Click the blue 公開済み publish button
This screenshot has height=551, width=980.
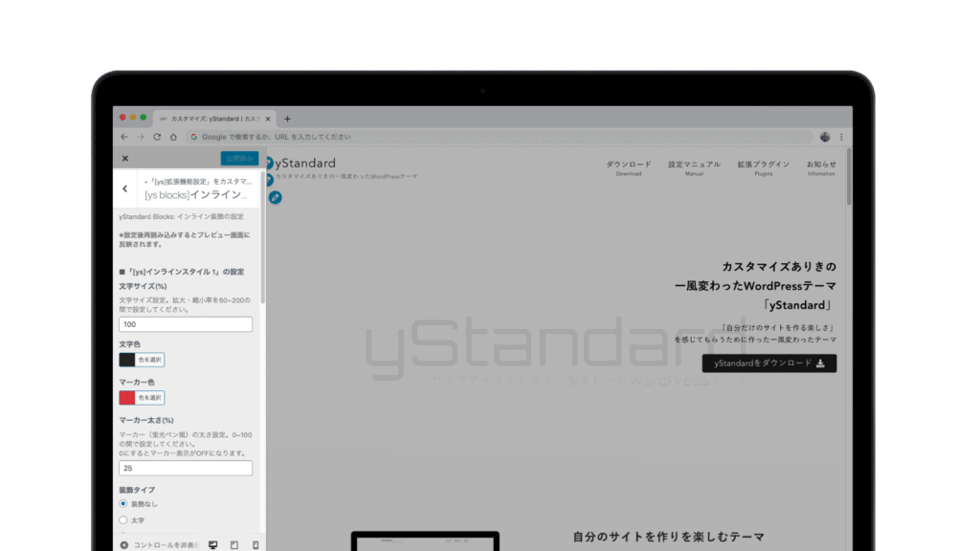239,159
